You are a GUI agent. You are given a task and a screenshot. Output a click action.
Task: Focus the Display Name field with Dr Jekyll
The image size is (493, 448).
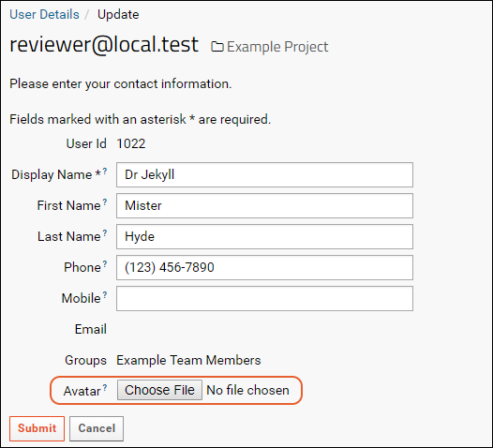(x=264, y=174)
